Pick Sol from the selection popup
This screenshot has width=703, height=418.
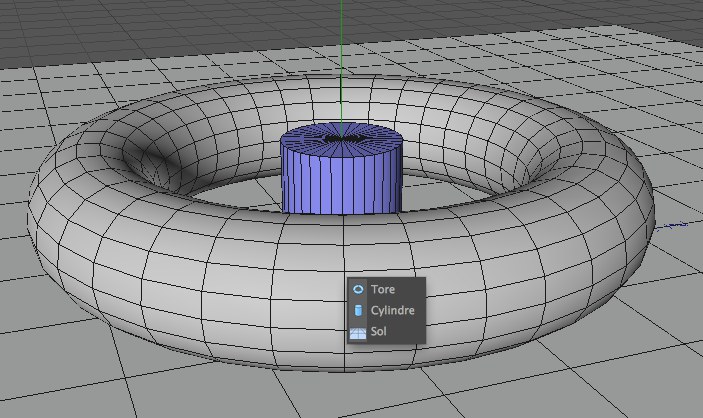point(378,332)
